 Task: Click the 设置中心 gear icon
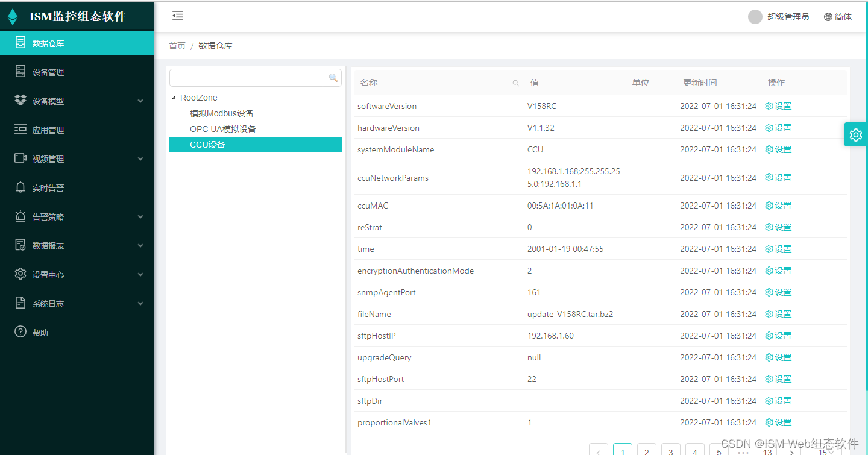click(x=20, y=274)
